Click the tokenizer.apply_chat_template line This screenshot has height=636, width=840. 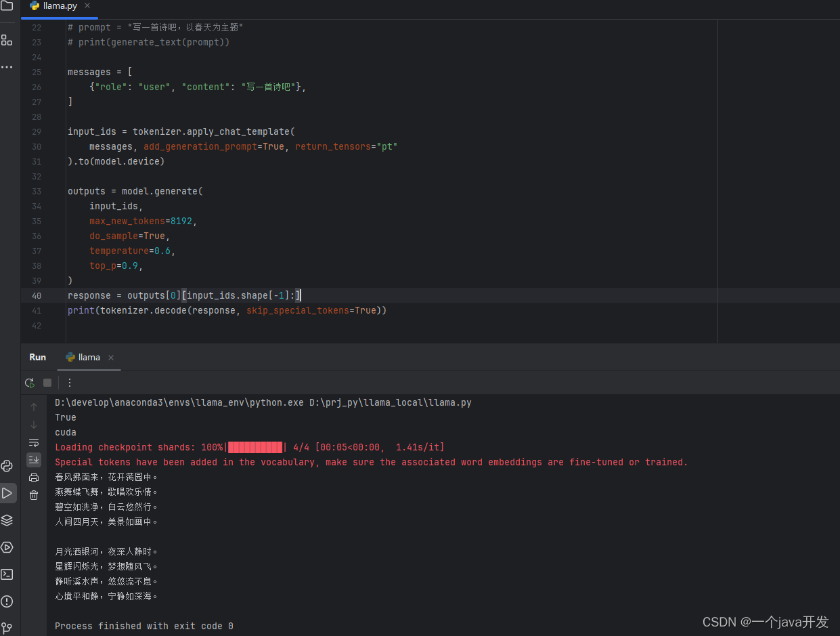(x=181, y=131)
